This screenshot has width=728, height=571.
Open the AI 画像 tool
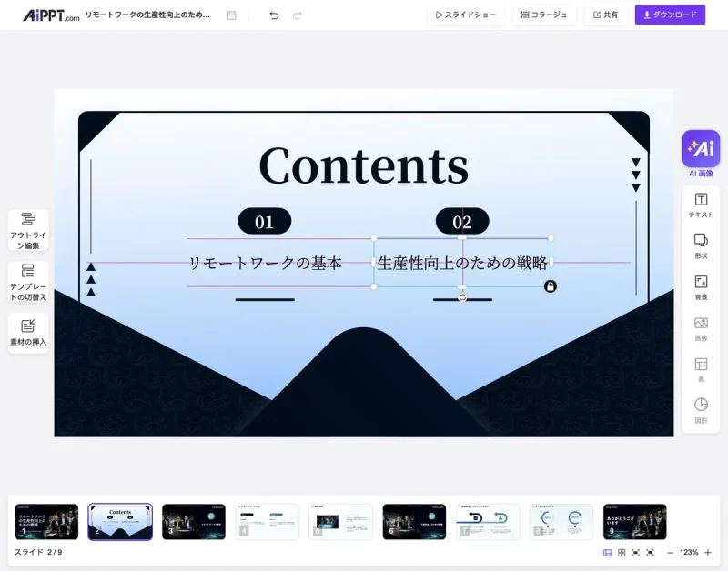point(701,151)
